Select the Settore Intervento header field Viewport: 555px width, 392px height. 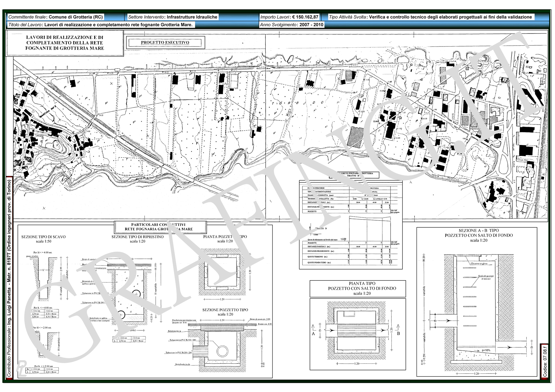[x=173, y=17]
